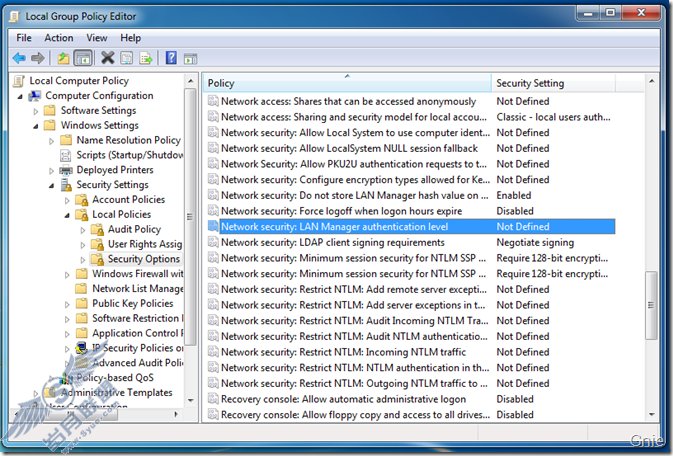Expand the Deployed Printers arrow
673x456 pixels.
(x=51, y=170)
